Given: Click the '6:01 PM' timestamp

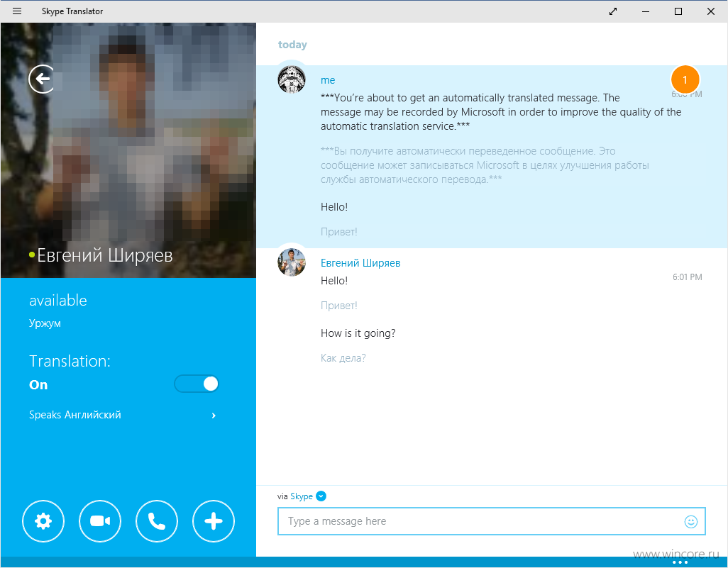Looking at the screenshot, I should [x=687, y=277].
